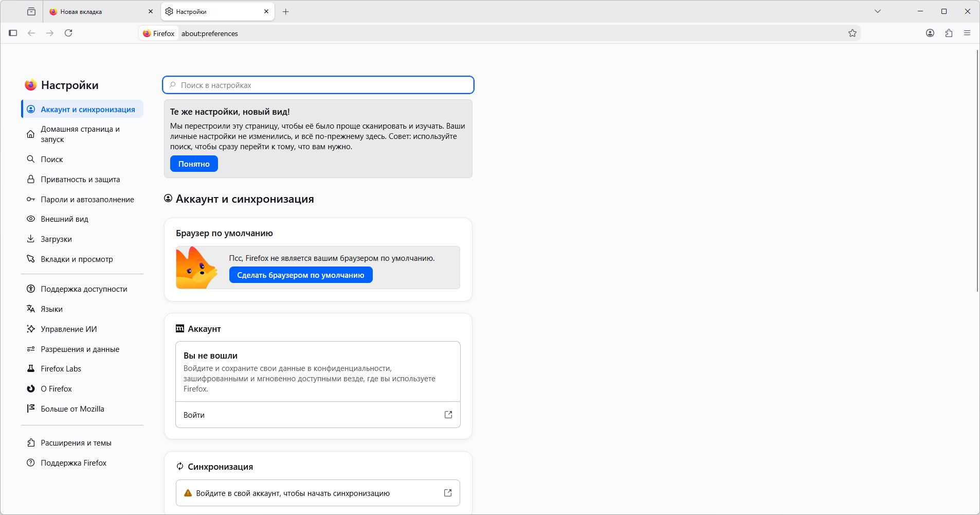The image size is (980, 515).
Task: Switch to the Новая вкладка tab
Action: coord(101,11)
